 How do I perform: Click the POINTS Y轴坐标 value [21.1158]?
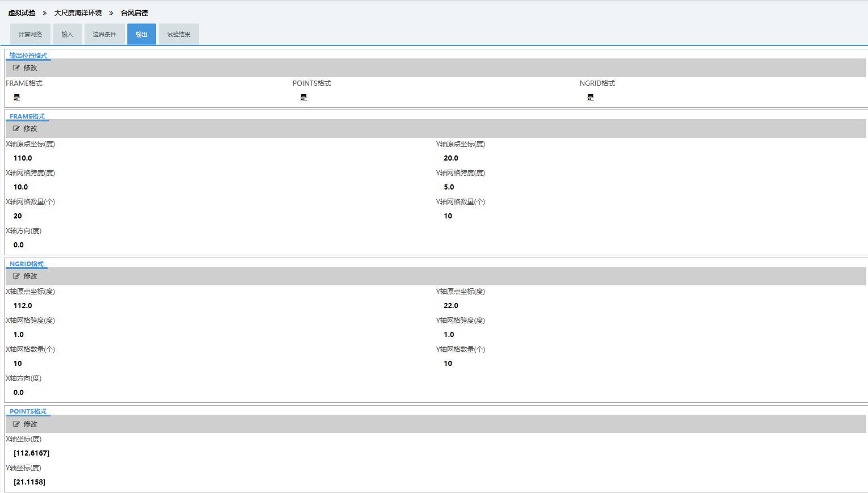tap(30, 482)
